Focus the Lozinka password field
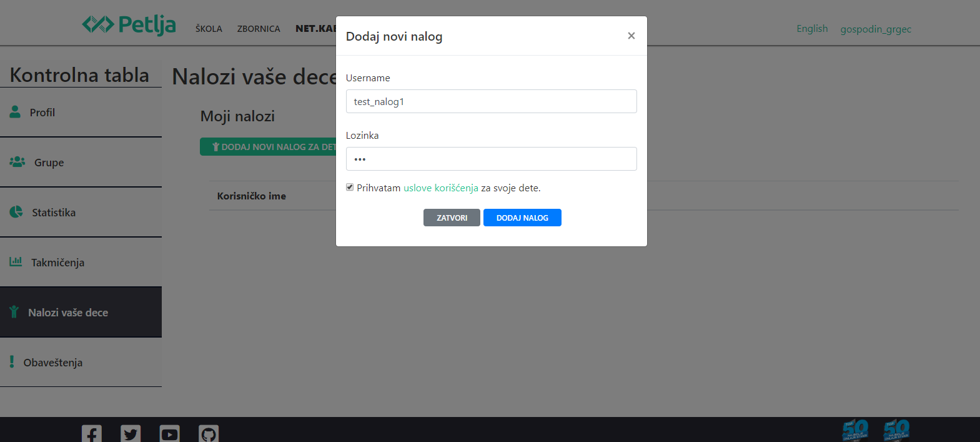The height and width of the screenshot is (442, 980). pyautogui.click(x=491, y=159)
